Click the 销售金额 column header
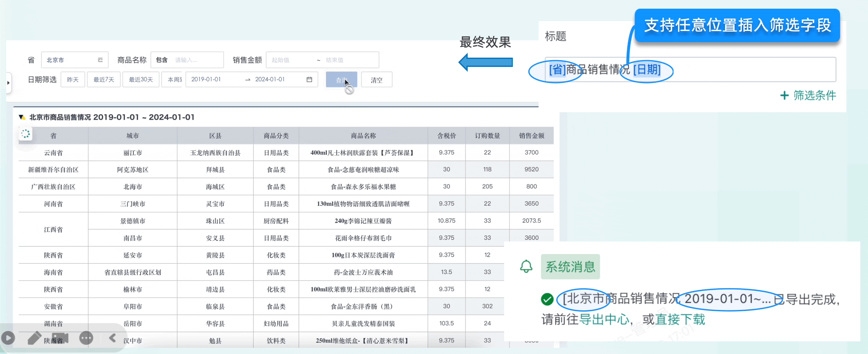Screen dimensions: 868x354 click(x=531, y=135)
